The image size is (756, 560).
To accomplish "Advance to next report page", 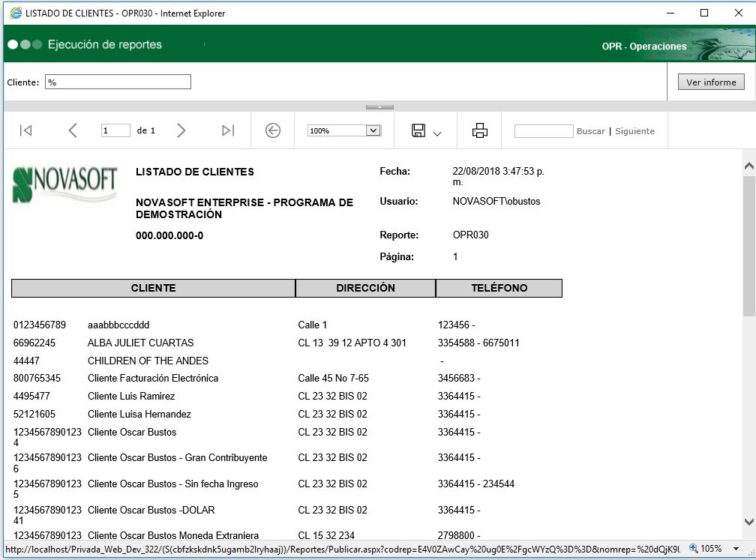I will pyautogui.click(x=181, y=130).
